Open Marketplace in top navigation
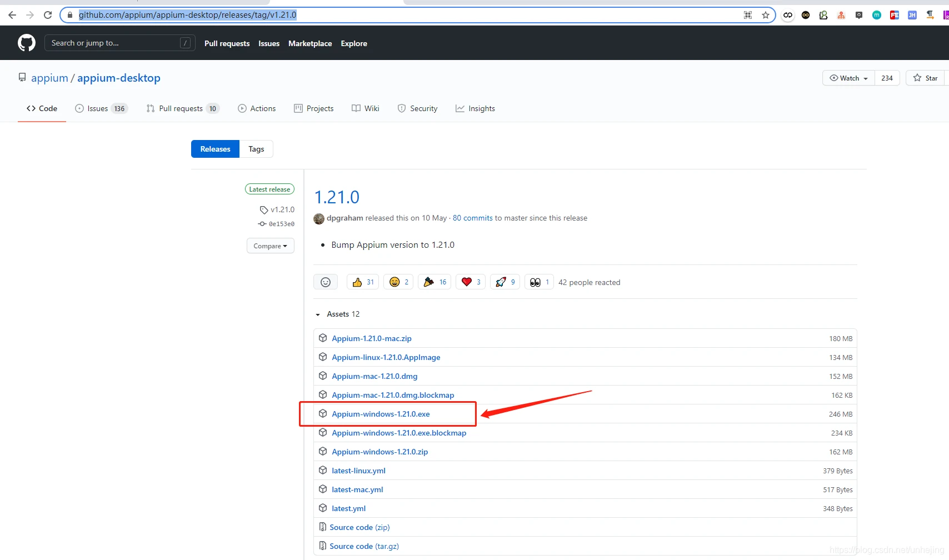The width and height of the screenshot is (949, 560). click(x=310, y=43)
